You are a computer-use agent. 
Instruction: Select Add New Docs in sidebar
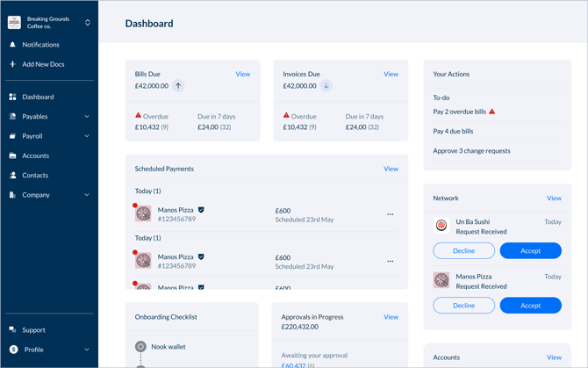pyautogui.click(x=43, y=64)
